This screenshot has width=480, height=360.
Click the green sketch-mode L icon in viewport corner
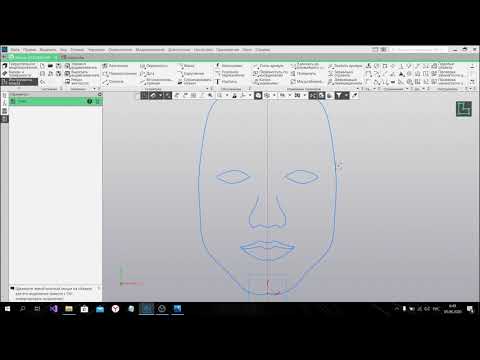click(464, 109)
